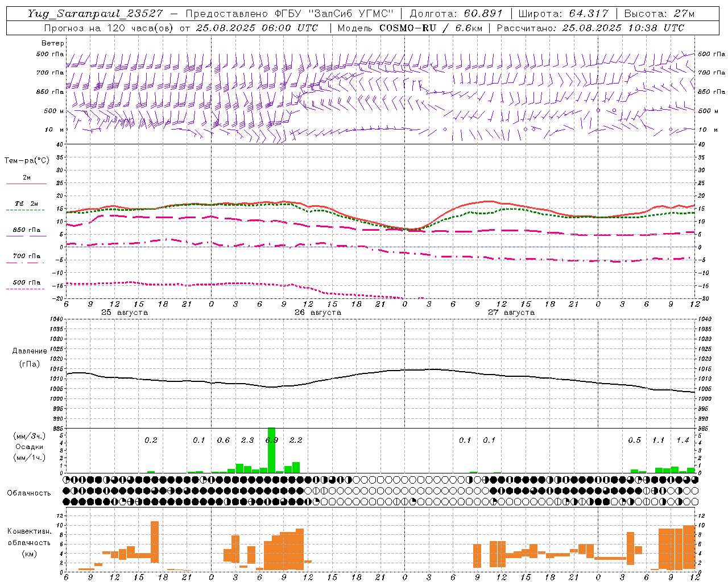
Task: Click the Осадки precipitation label
Action: (x=29, y=447)
